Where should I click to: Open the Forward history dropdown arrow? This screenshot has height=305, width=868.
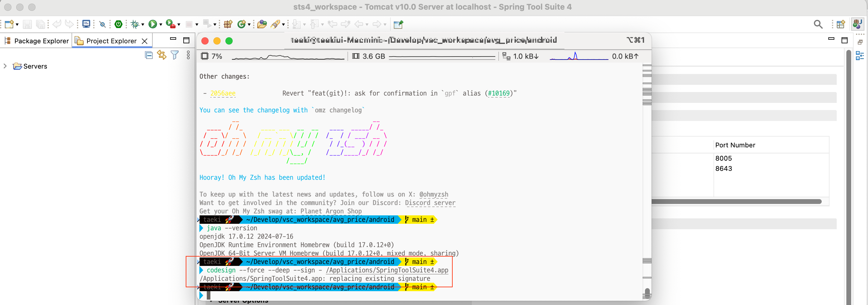pyautogui.click(x=385, y=25)
